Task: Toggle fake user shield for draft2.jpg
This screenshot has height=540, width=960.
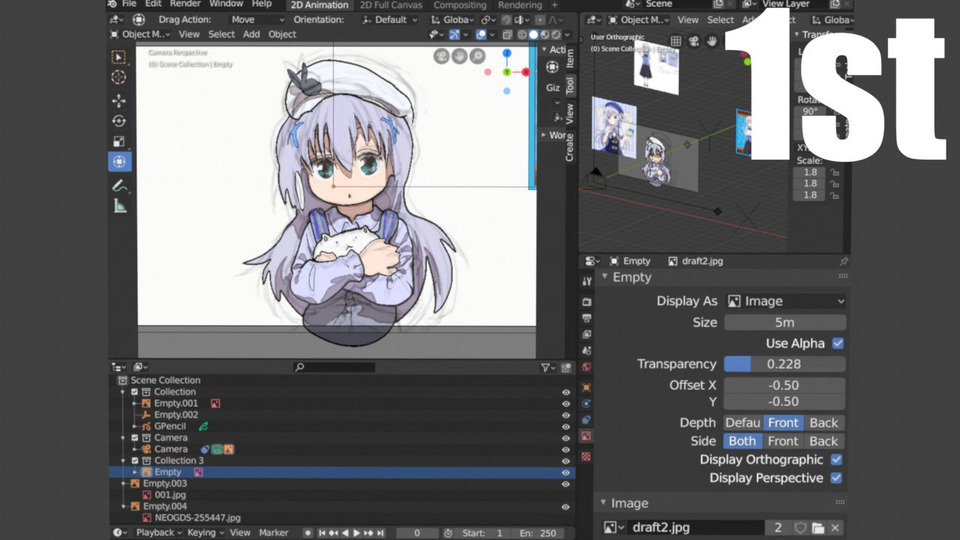Action: click(x=800, y=527)
